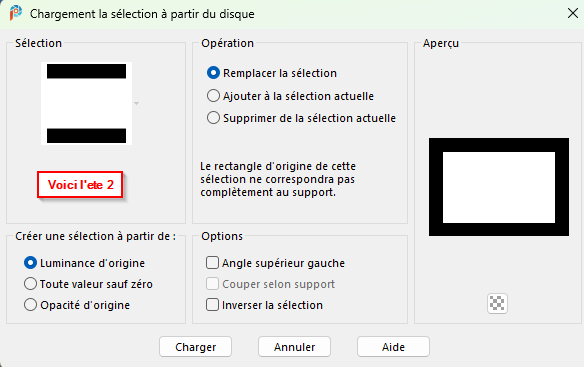Toggle the transparency checkerboard preview icon
584x367 pixels.
tap(497, 303)
